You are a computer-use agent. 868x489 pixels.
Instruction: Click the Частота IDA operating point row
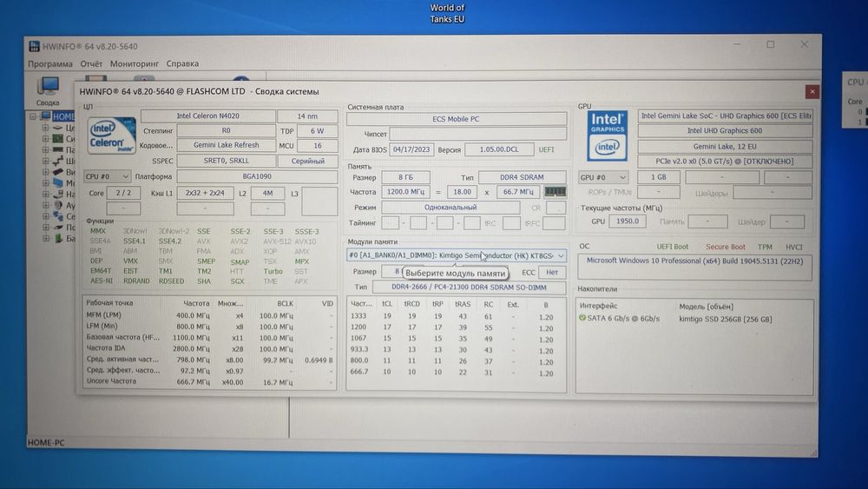tap(209, 348)
